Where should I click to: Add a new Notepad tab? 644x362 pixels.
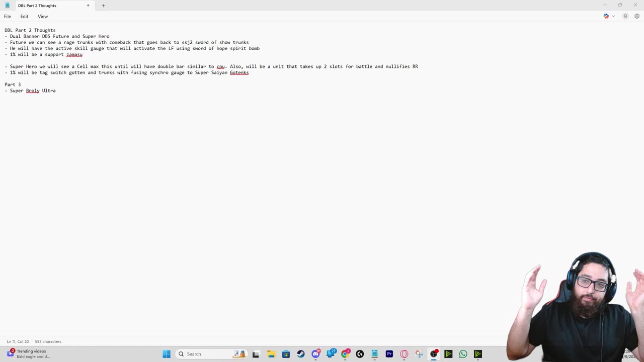point(104,6)
